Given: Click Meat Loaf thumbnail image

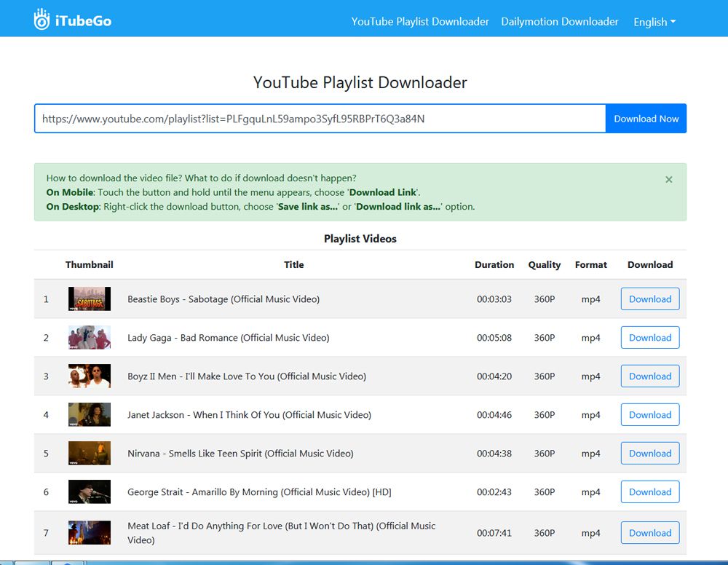Looking at the screenshot, I should point(90,532).
